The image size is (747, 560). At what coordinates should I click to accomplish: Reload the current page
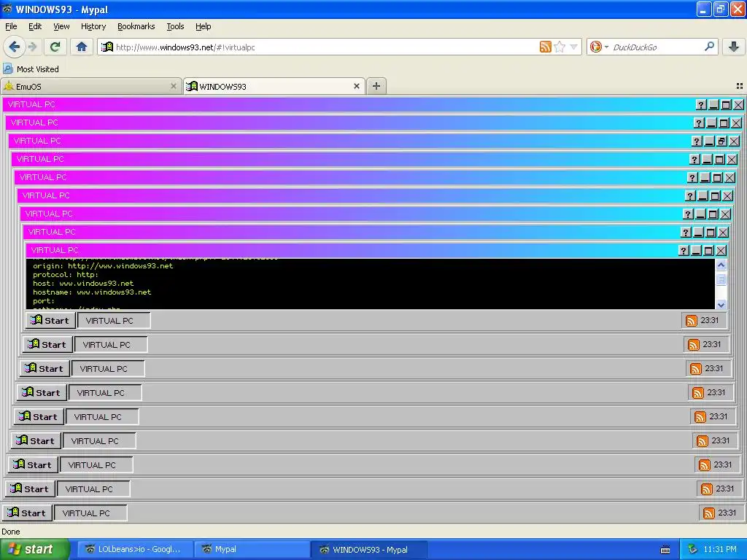pyautogui.click(x=55, y=47)
